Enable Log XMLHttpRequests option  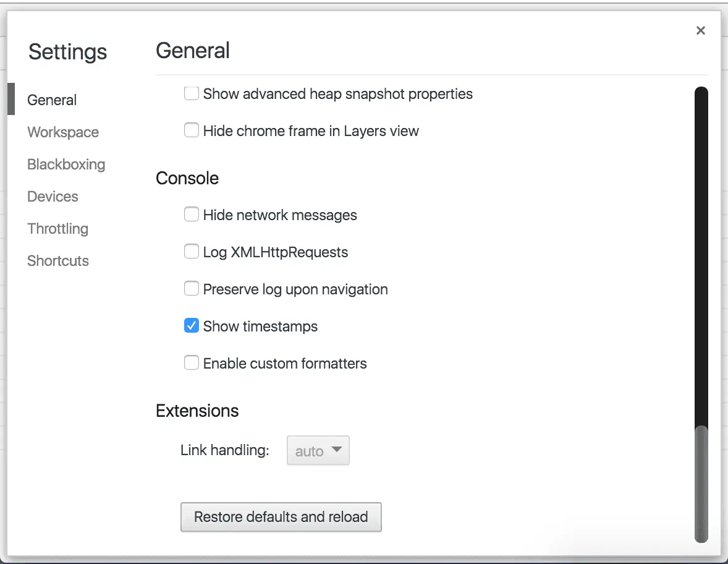point(192,252)
